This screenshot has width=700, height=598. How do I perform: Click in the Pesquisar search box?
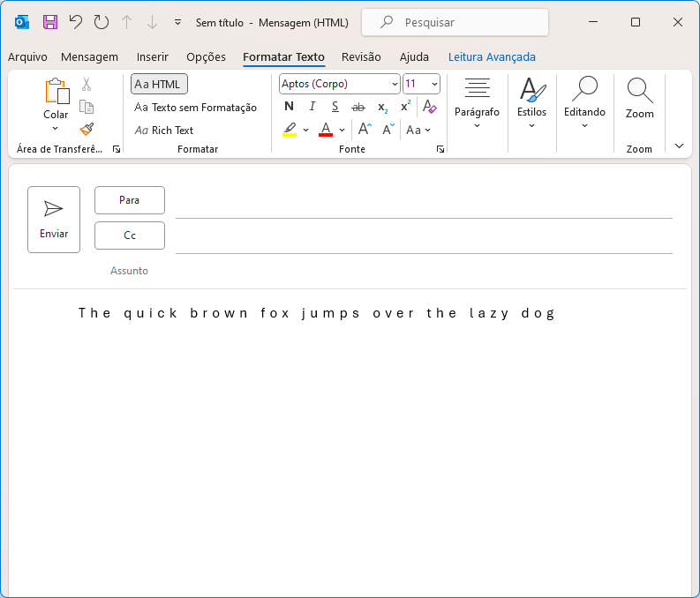pyautogui.click(x=455, y=22)
